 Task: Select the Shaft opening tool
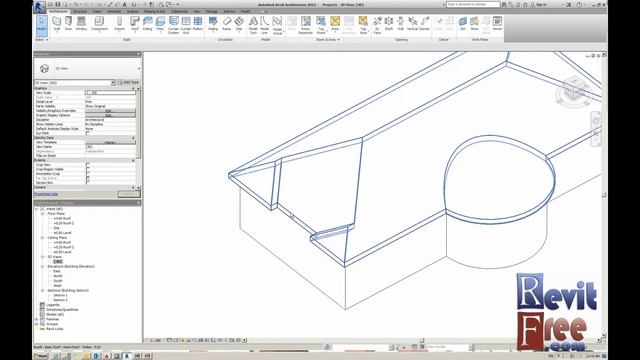click(389, 24)
